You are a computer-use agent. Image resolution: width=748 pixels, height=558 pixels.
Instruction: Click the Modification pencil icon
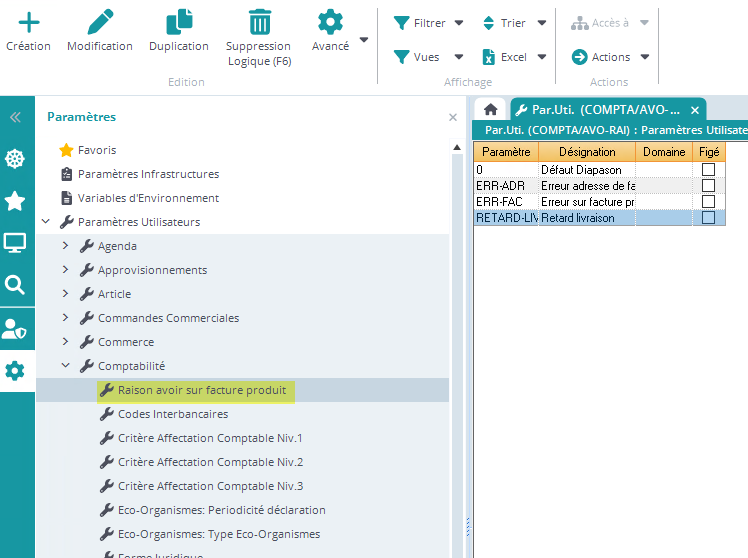100,21
